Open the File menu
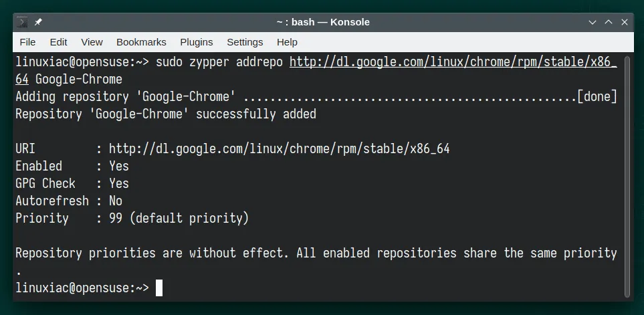This screenshot has width=644, height=315. point(27,42)
